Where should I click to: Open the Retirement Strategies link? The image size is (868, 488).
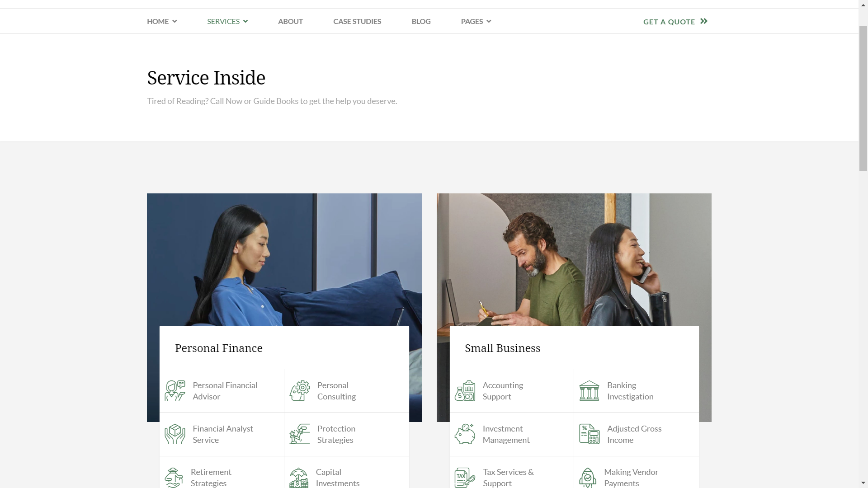(x=211, y=478)
